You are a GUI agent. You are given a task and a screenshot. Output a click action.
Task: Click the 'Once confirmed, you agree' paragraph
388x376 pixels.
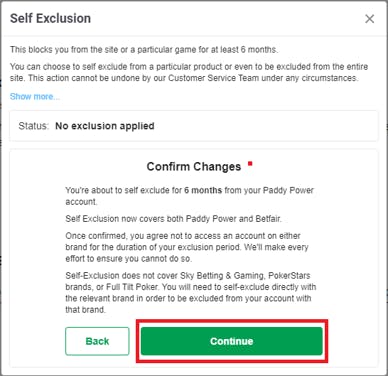[187, 247]
